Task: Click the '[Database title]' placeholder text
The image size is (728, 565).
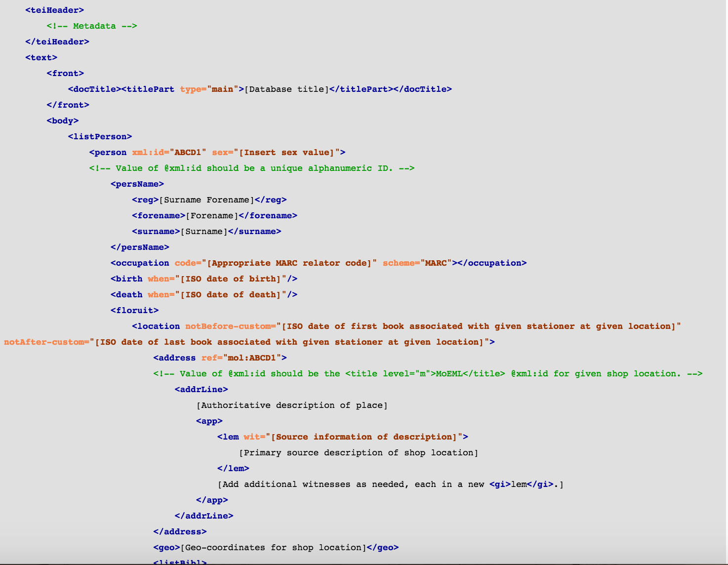Action: coord(287,89)
